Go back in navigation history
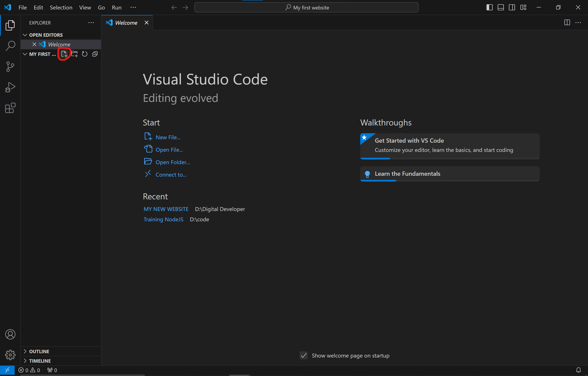The image size is (588, 376). tap(174, 8)
